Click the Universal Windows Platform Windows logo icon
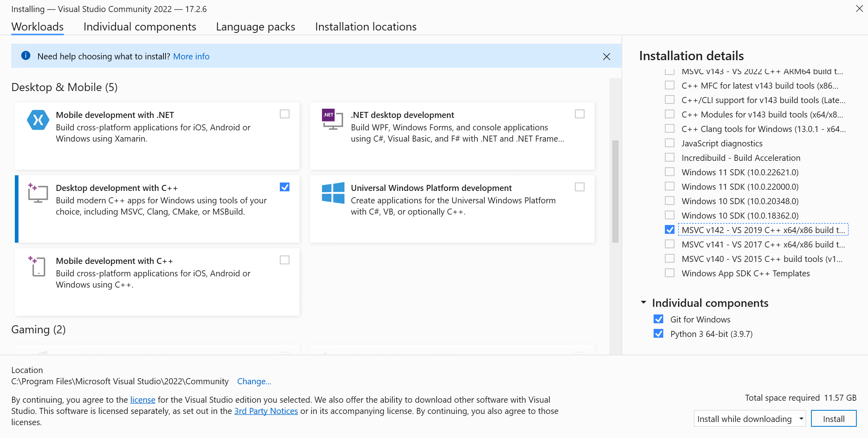 [x=333, y=193]
